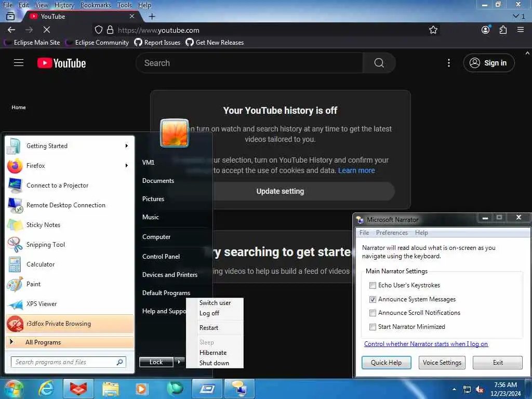Open Windows Media Player taskbar icon
532x399 pixels.
coord(142,389)
